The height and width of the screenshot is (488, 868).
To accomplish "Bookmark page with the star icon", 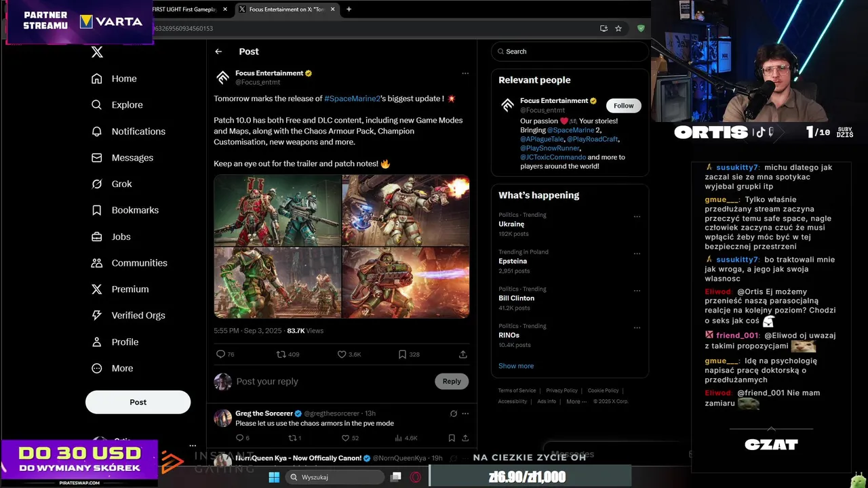I will (x=618, y=28).
